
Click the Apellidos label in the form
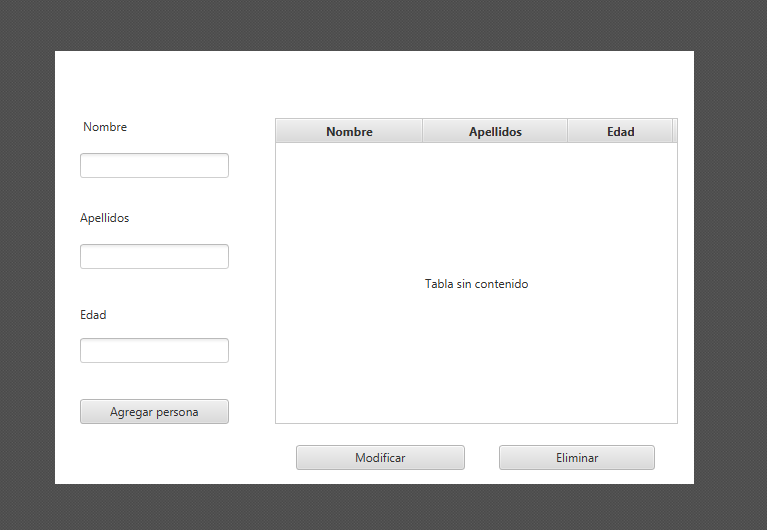coord(104,218)
